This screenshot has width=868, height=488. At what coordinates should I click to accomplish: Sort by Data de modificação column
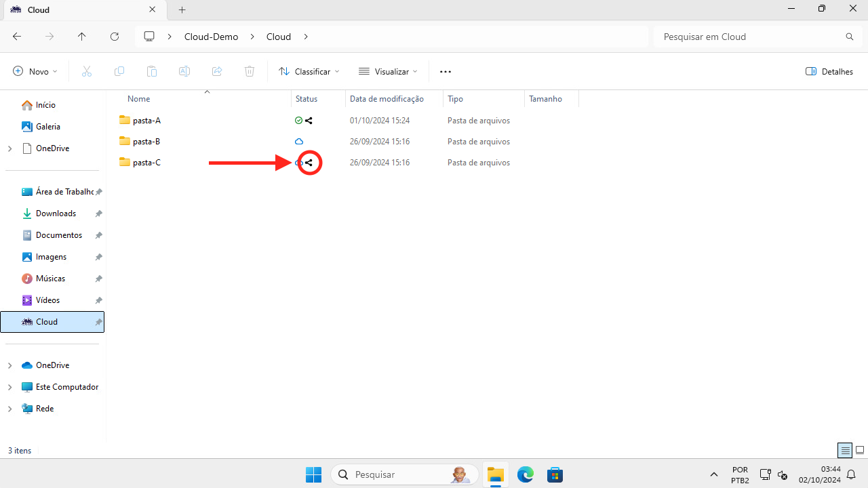click(x=387, y=99)
